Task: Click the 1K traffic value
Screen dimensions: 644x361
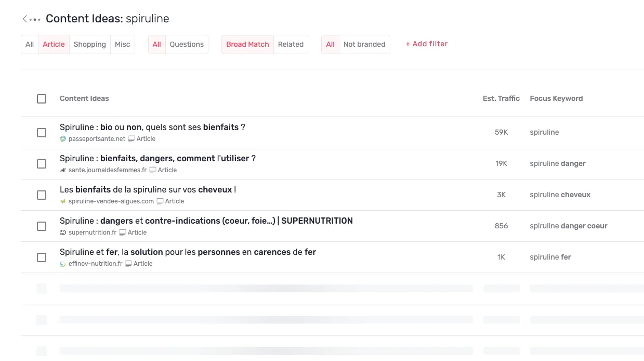Action: pyautogui.click(x=501, y=257)
